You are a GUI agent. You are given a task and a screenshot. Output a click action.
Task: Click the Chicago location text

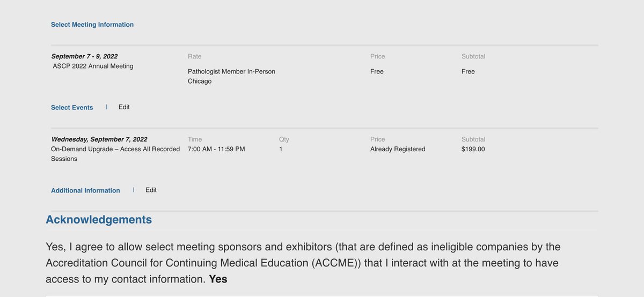point(200,81)
